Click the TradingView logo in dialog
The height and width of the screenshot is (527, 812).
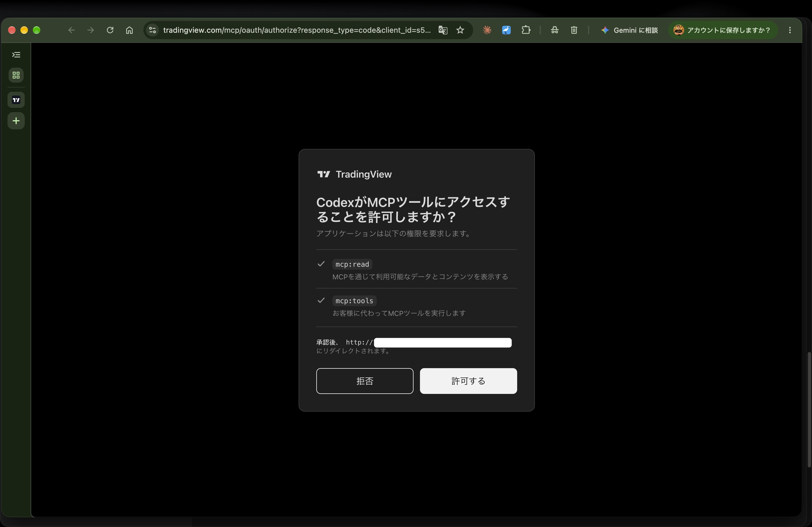click(354, 174)
